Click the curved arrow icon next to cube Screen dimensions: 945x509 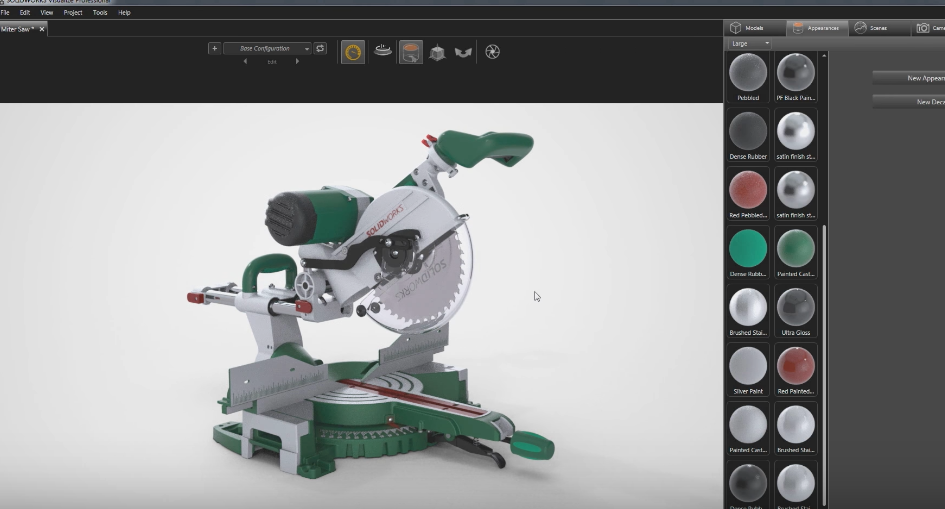pos(463,52)
